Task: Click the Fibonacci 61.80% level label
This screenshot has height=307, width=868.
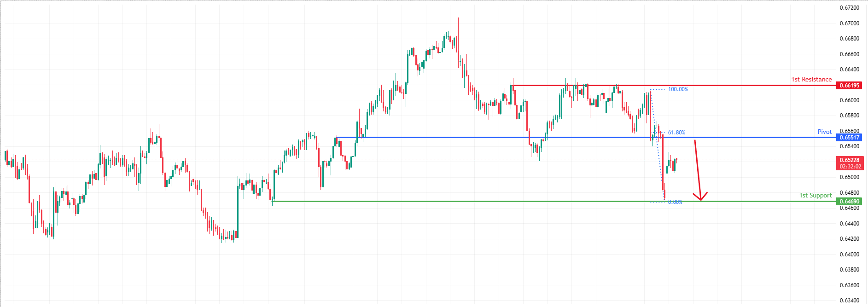Action: pyautogui.click(x=676, y=133)
